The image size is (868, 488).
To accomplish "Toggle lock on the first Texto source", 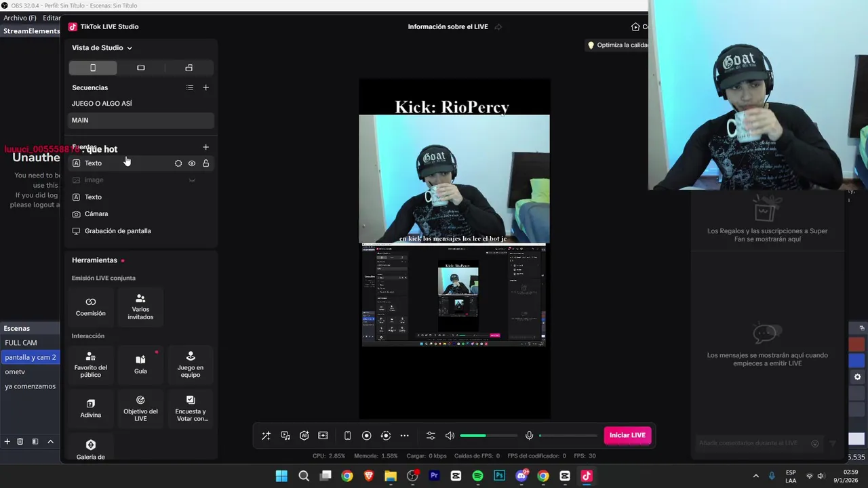I will click(x=205, y=163).
